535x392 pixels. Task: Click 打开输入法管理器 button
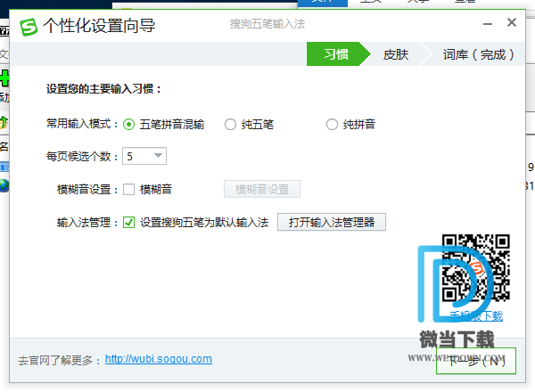tap(332, 222)
